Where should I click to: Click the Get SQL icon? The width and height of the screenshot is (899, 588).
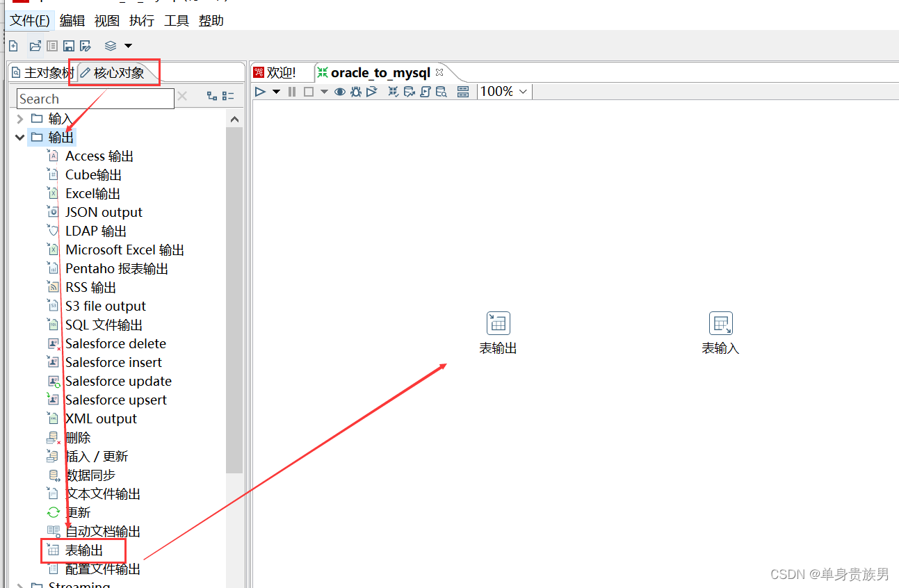coord(426,91)
